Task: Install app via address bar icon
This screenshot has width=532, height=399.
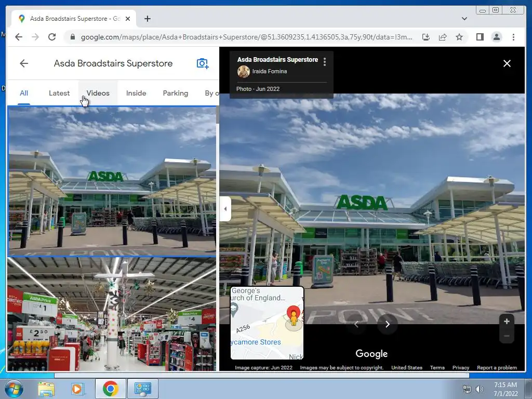Action: pos(426,37)
